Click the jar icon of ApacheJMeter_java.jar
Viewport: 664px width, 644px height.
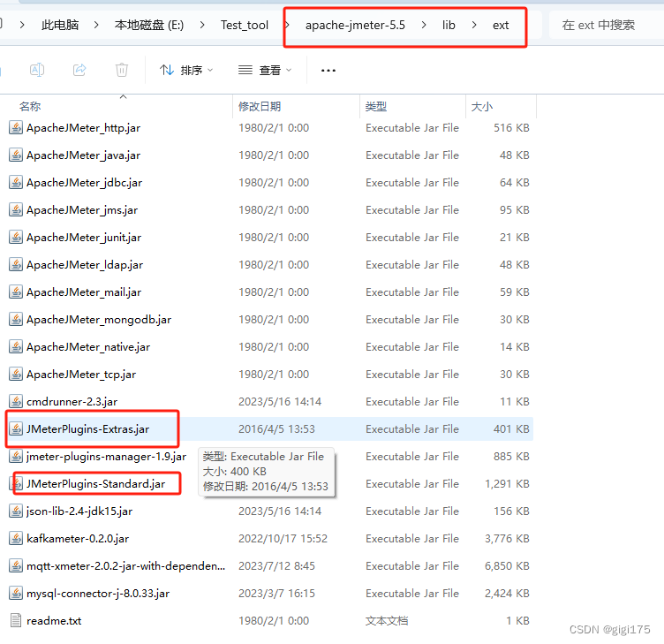(x=16, y=155)
